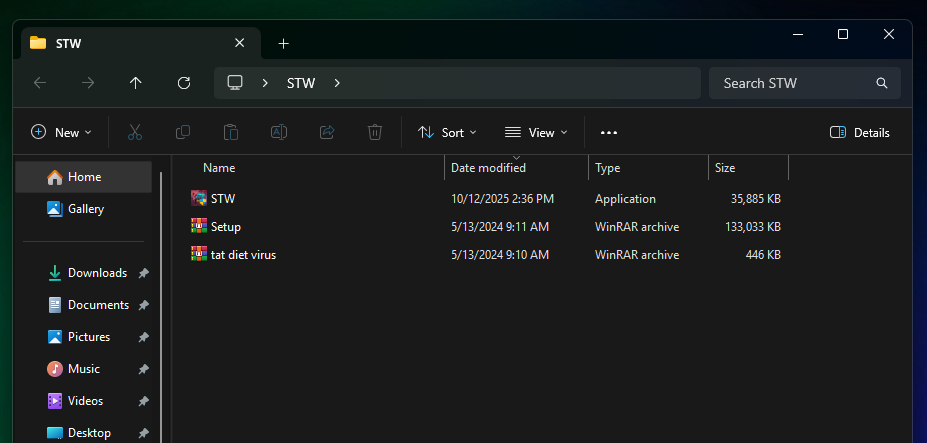The image size is (927, 443).
Task: Click the Up arrow navigation button
Action: (x=136, y=83)
